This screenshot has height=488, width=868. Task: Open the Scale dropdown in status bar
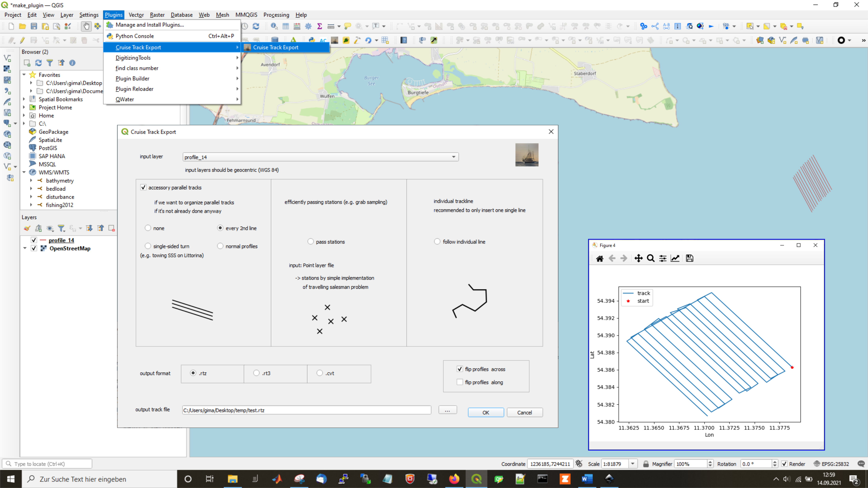pos(633,464)
